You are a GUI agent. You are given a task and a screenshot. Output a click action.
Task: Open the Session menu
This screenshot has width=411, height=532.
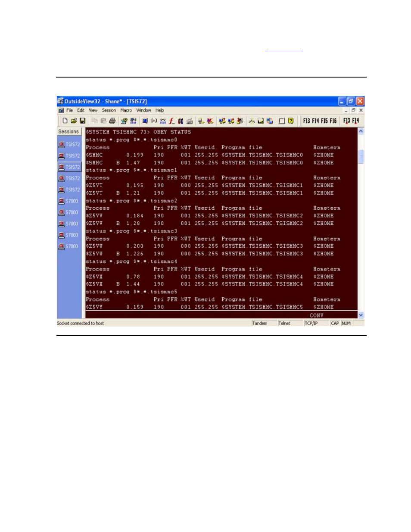(109, 111)
